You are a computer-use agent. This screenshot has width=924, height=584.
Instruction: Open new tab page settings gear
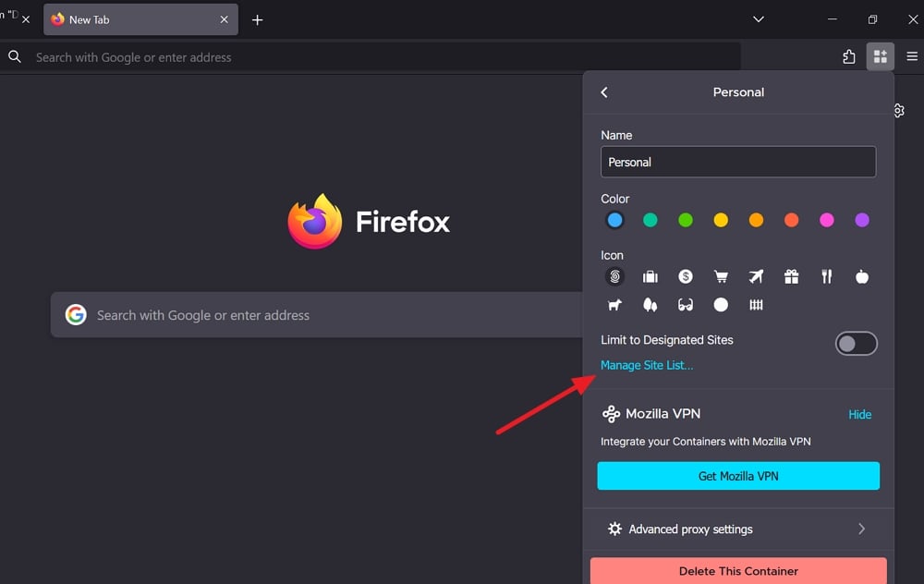point(899,110)
